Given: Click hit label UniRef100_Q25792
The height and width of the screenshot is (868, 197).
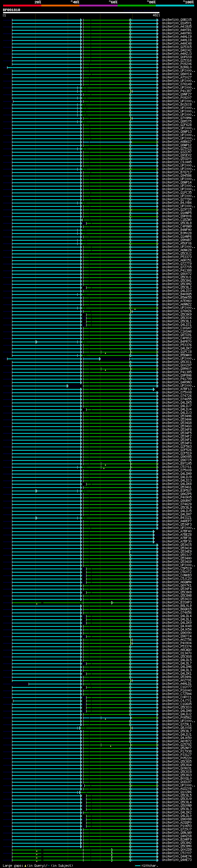Looking at the screenshot, I should click(177, 744).
